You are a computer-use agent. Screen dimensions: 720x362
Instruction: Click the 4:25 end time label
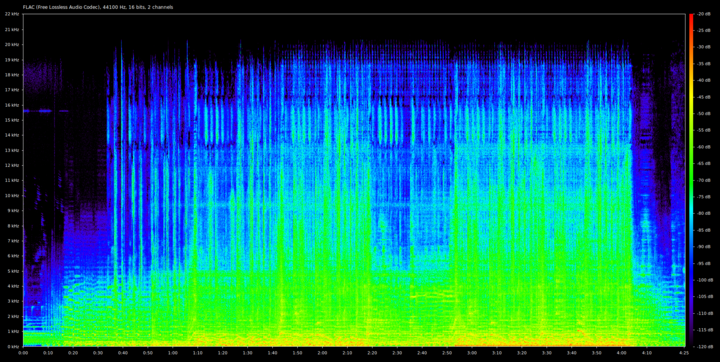tap(684, 353)
